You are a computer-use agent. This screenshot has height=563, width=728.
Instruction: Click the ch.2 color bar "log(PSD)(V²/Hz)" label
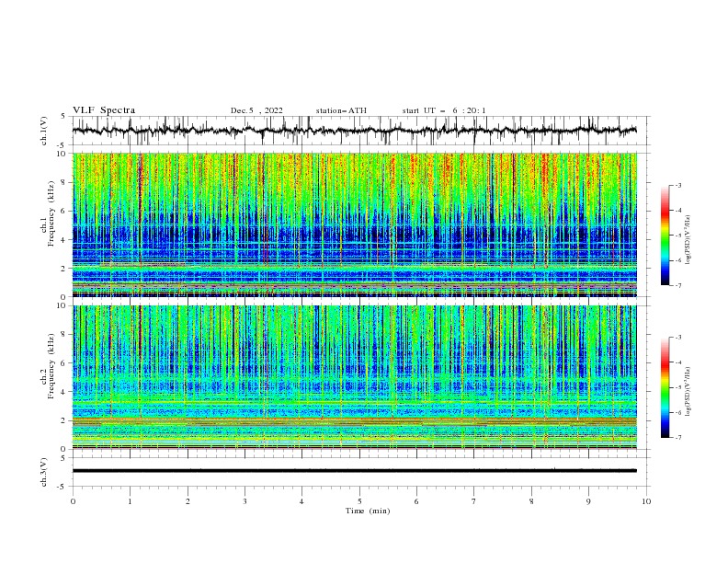click(x=688, y=391)
